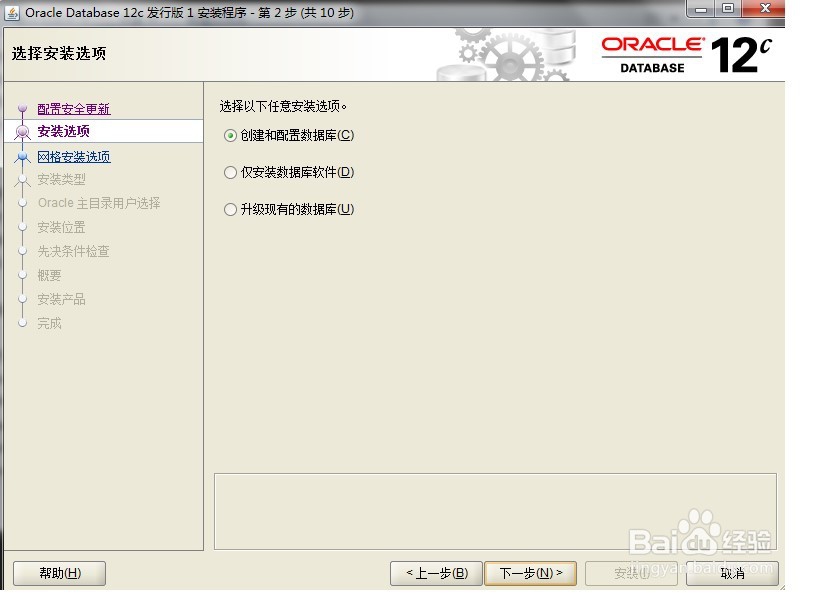Click the 帮助(H) button
The height and width of the screenshot is (596, 819).
(60, 574)
